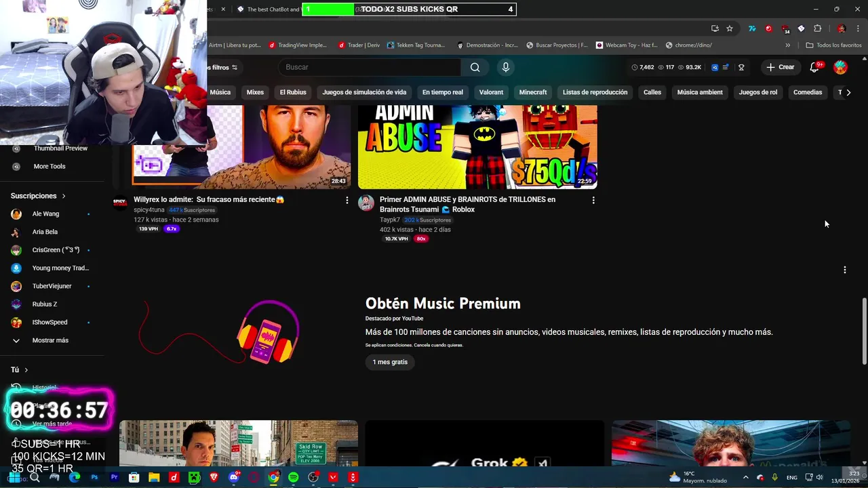Open options for Willyrex video
Screen dimensions: 868x488
coord(347,200)
